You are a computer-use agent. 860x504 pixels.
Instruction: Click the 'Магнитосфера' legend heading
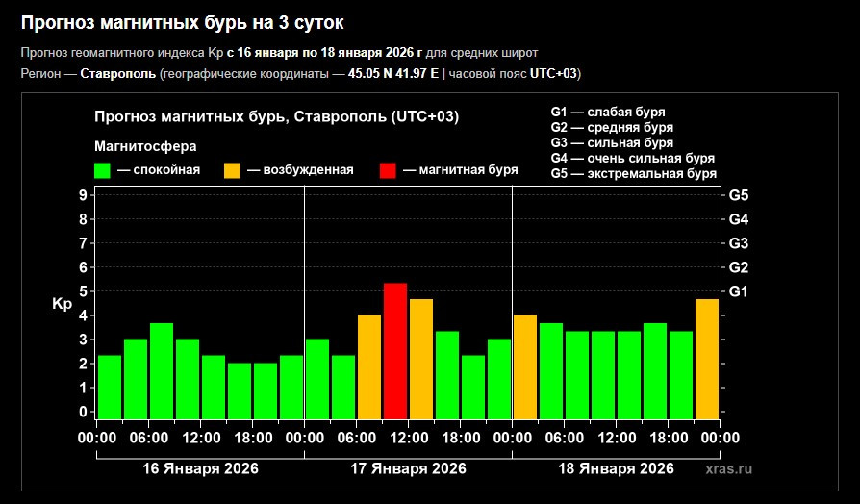(145, 146)
